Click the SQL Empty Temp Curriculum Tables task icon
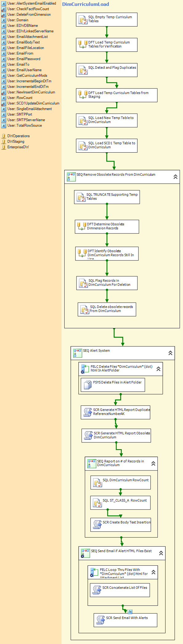The width and height of the screenshot is (183, 644). click(x=83, y=20)
